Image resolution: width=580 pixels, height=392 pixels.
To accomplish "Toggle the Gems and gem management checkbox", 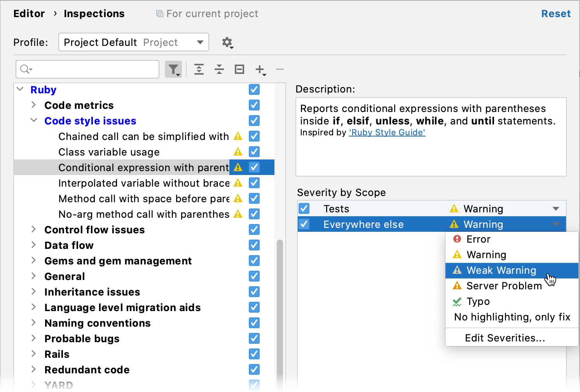I will 254,261.
